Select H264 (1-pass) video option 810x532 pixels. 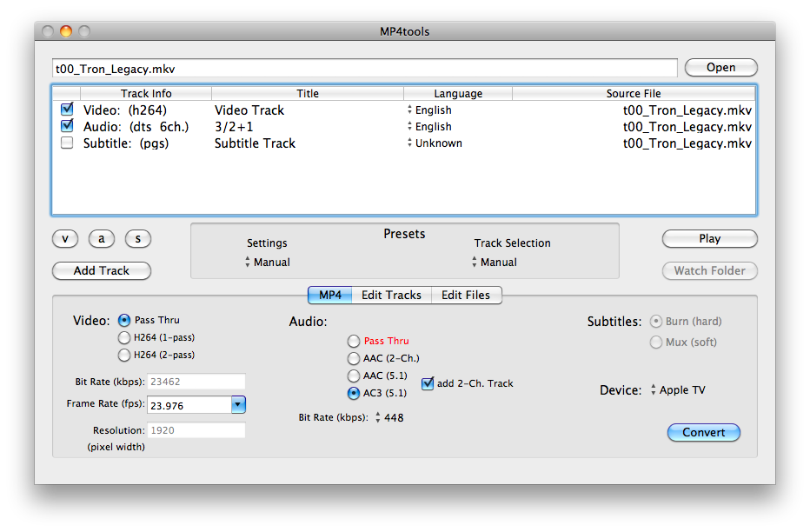coord(124,338)
